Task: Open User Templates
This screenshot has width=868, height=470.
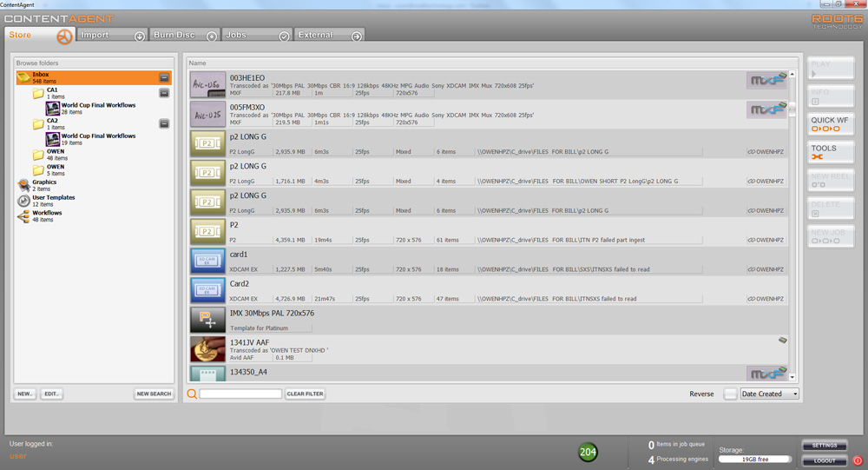Action: (x=46, y=201)
